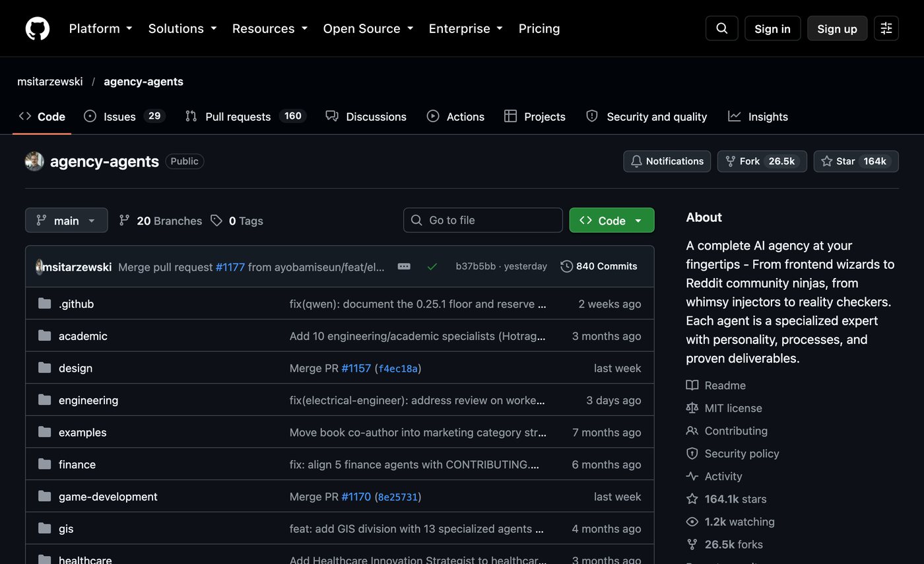Open the Security and quality tab
The image size is (924, 564).
click(647, 116)
